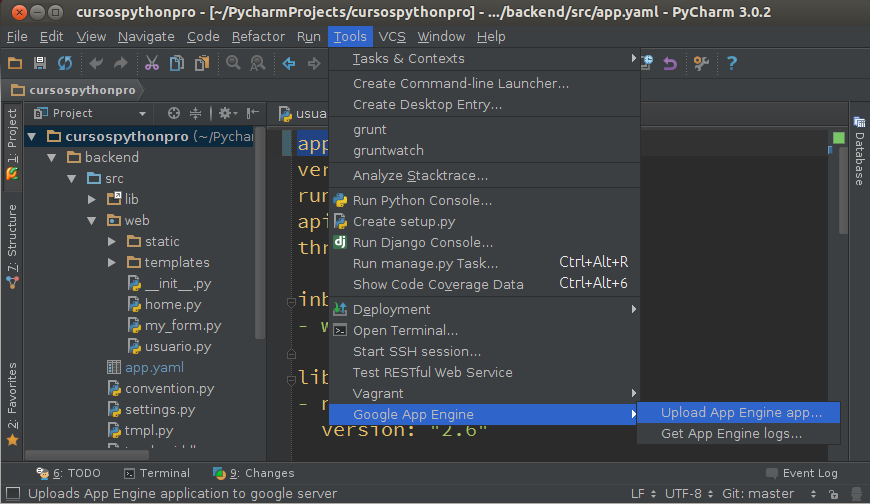Click the Back navigation arrow
This screenshot has height=504, width=870.
(289, 63)
